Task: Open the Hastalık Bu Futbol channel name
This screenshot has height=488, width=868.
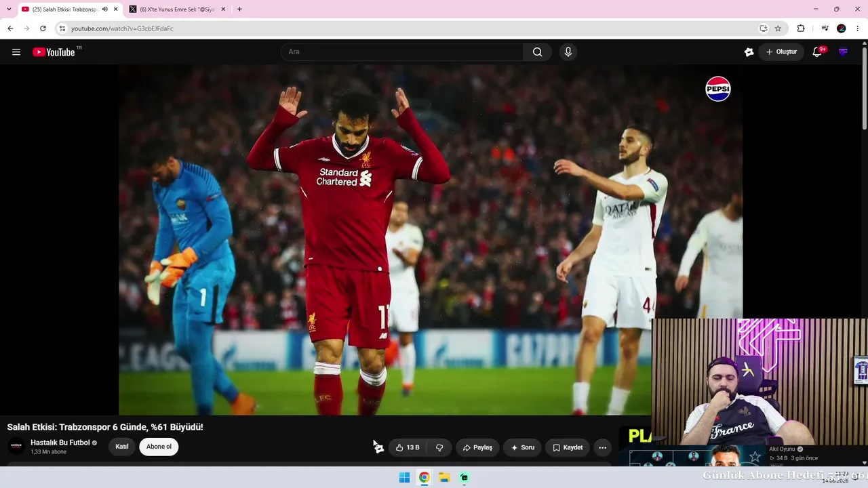Action: pyautogui.click(x=60, y=443)
